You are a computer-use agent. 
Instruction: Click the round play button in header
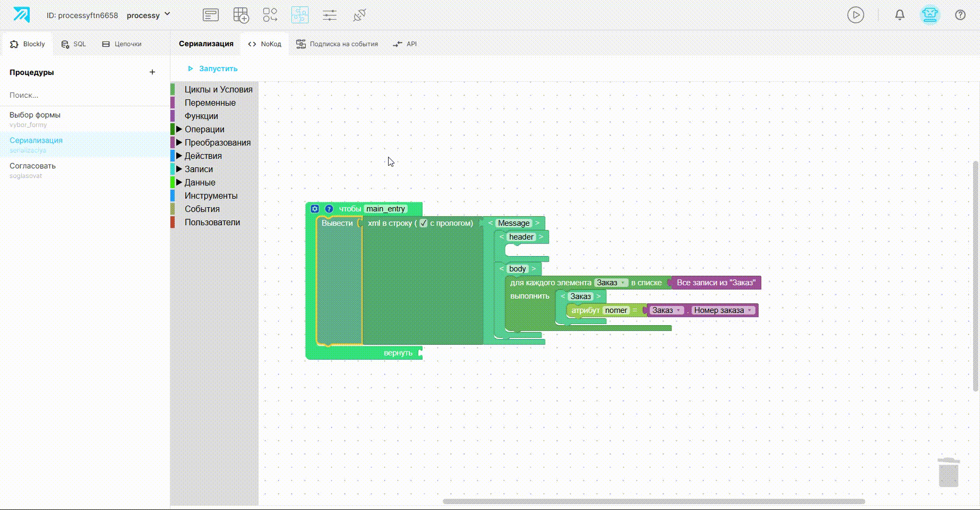click(856, 15)
